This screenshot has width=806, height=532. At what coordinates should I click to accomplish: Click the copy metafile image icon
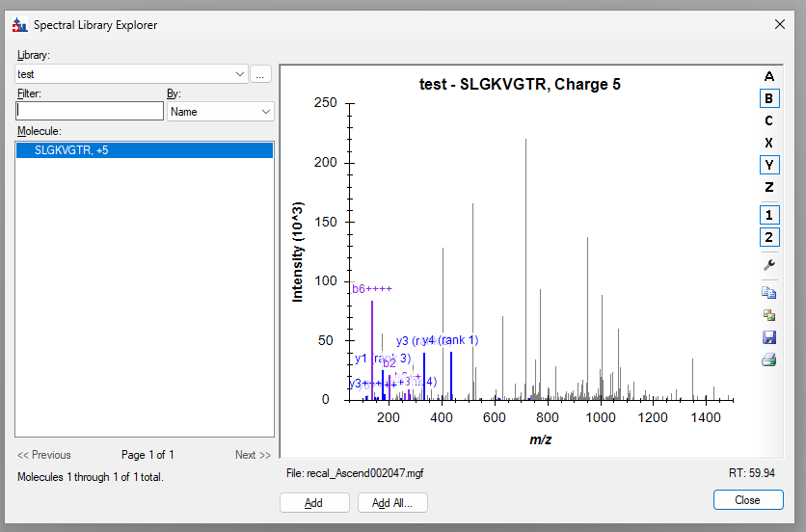pyautogui.click(x=768, y=315)
